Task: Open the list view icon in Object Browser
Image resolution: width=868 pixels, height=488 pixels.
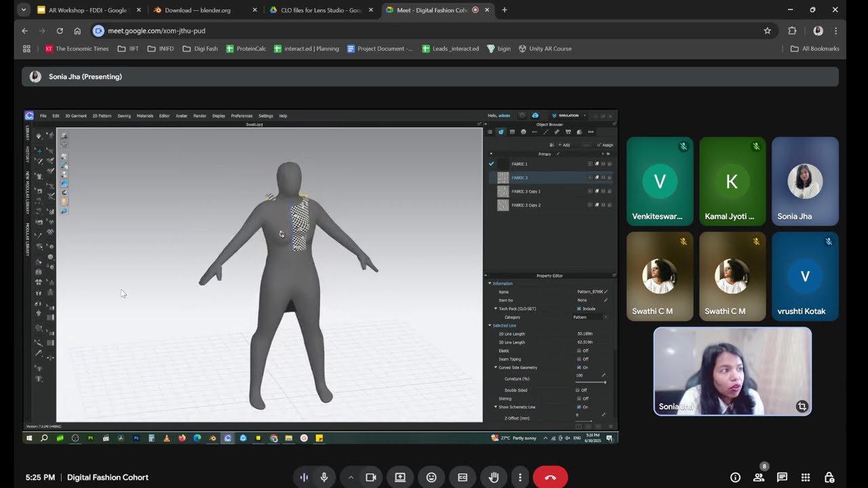Action: 490,131
